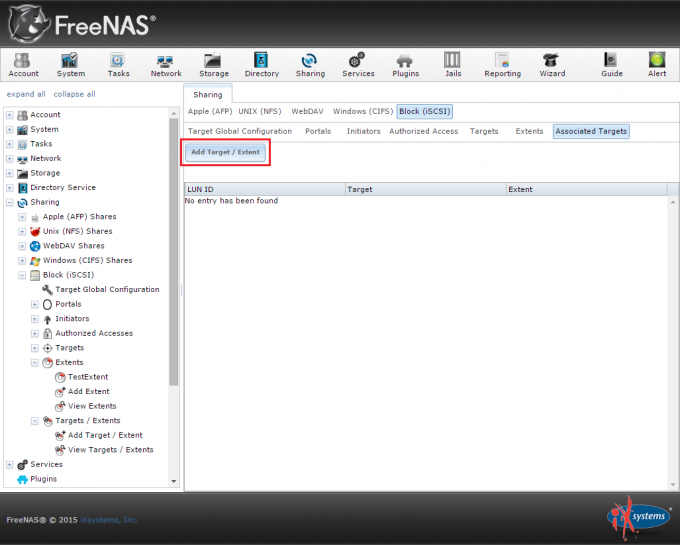The image size is (680, 545).
Task: Expand the Tasks tree node
Action: [x=10, y=144]
